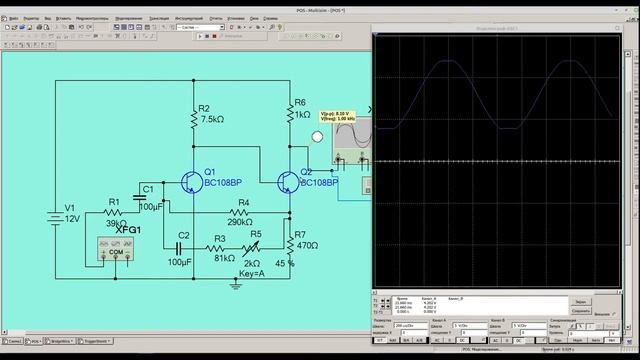Toggle the Design Toolbox panel icon
Screen dimensions: 640x360
[x=116, y=27]
